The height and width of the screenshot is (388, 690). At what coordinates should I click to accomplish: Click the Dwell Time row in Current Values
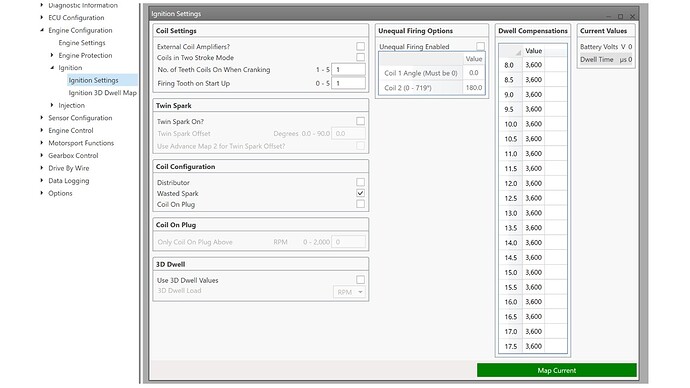(x=606, y=59)
